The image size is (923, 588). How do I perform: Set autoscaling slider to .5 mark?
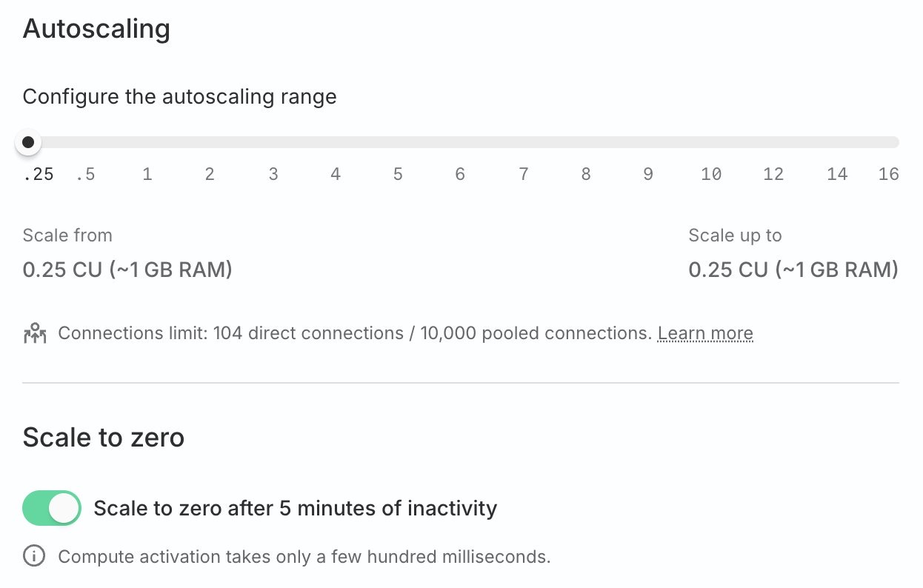coord(86,142)
